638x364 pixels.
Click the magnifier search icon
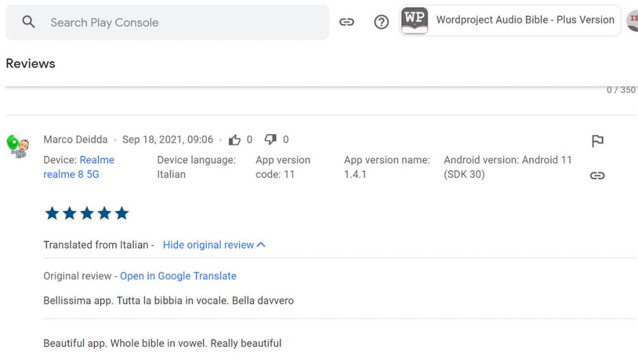[x=29, y=22]
